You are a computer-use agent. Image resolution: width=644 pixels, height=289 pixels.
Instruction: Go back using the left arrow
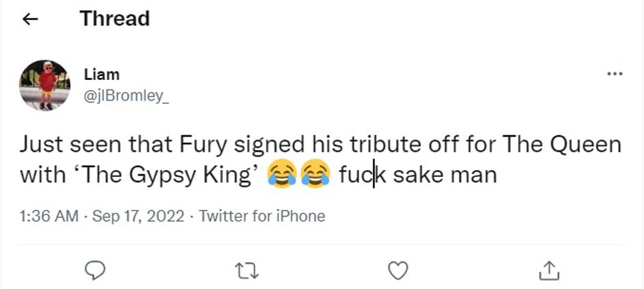tap(29, 19)
